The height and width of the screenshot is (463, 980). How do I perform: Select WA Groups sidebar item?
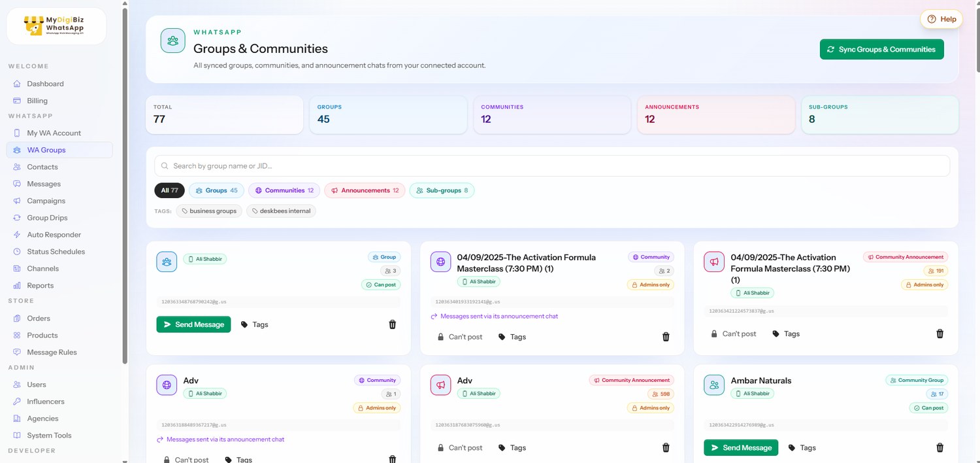point(59,150)
